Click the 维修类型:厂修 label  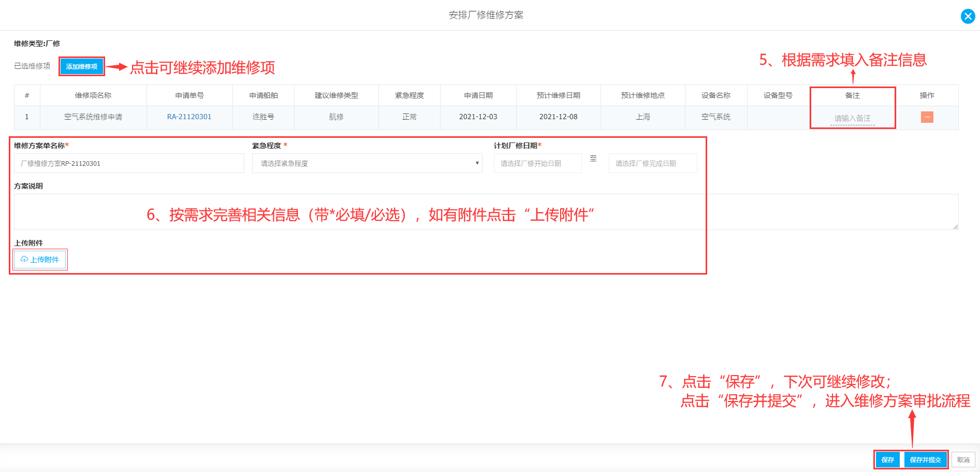(x=37, y=44)
